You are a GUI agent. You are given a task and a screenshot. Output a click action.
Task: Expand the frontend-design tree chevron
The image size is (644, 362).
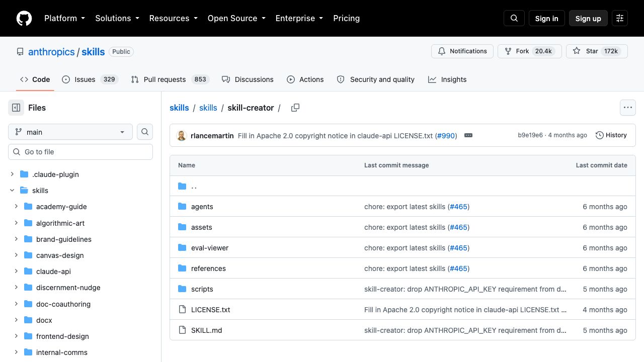pos(16,336)
